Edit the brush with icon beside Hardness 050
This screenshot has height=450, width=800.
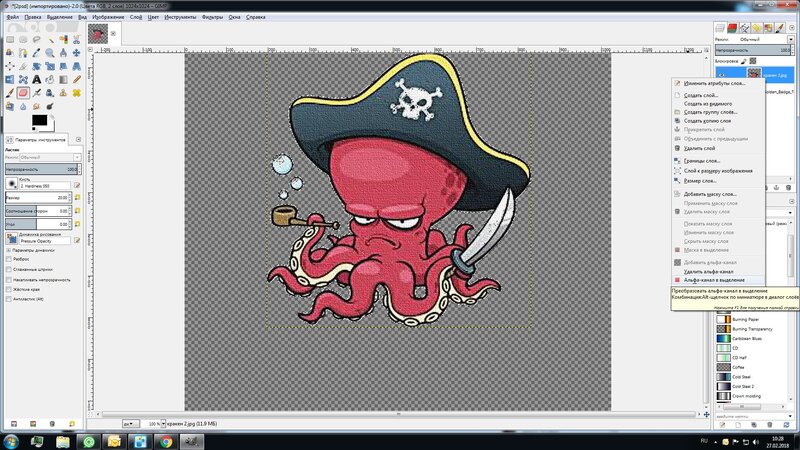[77, 186]
